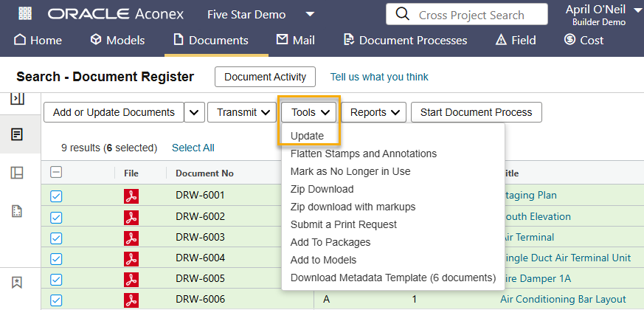644x310 pixels.
Task: Open the Air Terminal title link
Action: (x=529, y=237)
